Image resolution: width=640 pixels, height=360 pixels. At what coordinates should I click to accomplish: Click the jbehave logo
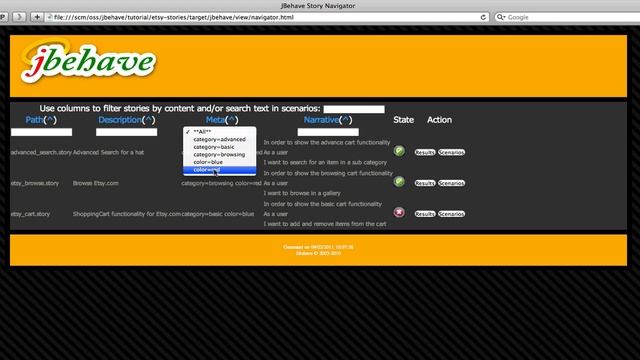(88, 61)
